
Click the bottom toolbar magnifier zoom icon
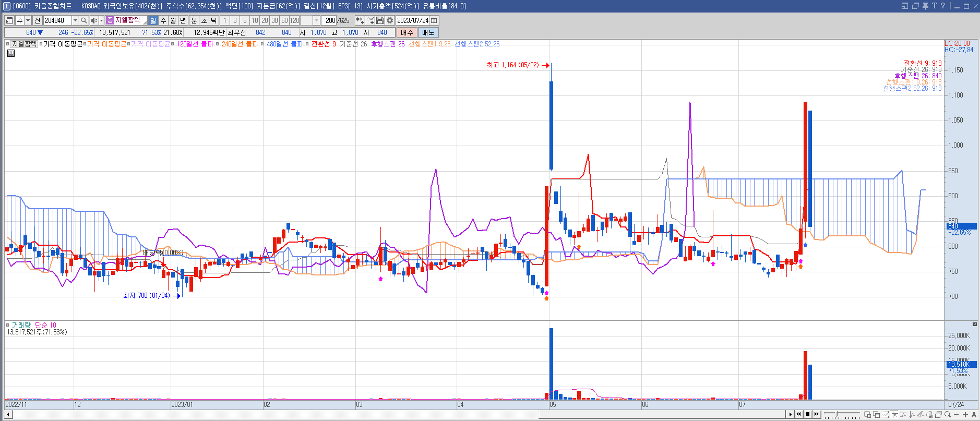tap(948, 414)
